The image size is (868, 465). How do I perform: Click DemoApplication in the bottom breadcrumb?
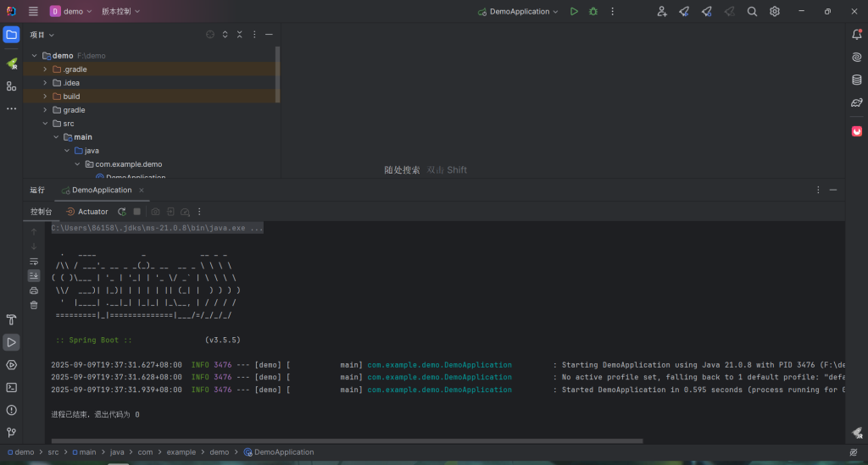click(x=283, y=452)
